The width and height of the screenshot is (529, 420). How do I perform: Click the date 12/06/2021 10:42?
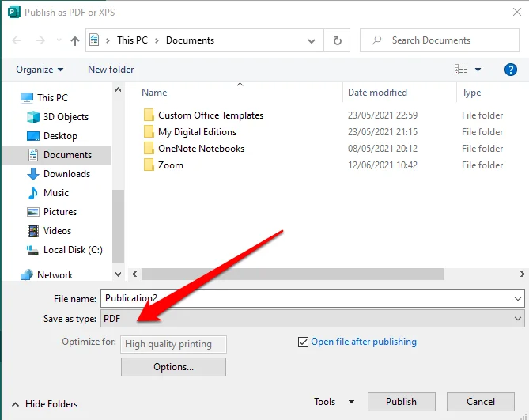tap(383, 165)
